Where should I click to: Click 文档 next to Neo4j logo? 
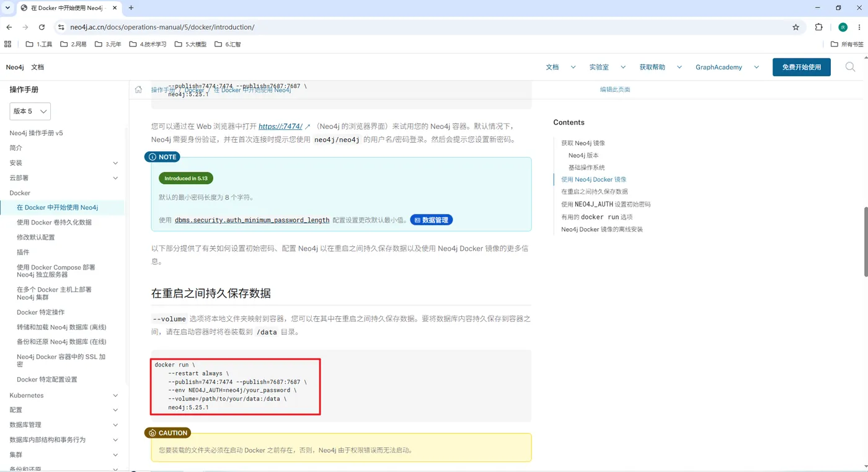(38, 67)
